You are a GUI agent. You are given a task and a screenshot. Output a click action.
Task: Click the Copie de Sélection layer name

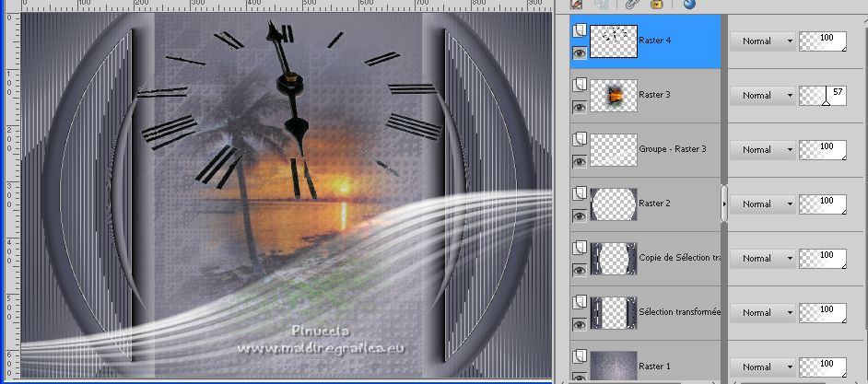pos(679,257)
